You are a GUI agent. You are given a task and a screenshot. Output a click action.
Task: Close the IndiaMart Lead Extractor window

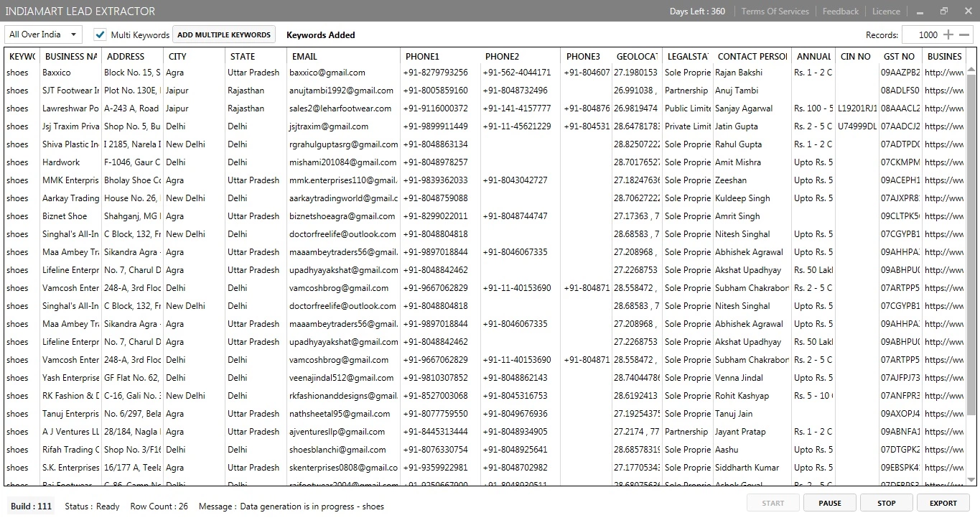tap(967, 11)
